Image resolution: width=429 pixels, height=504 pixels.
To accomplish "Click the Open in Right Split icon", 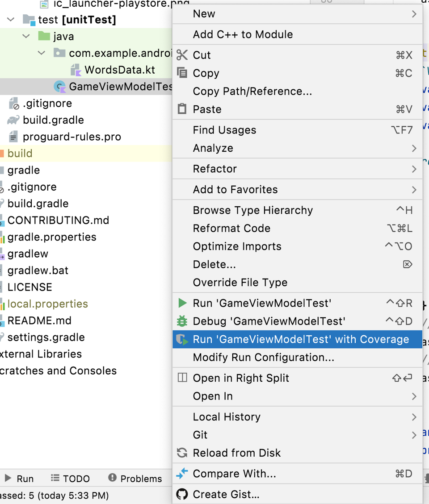I will point(182,377).
